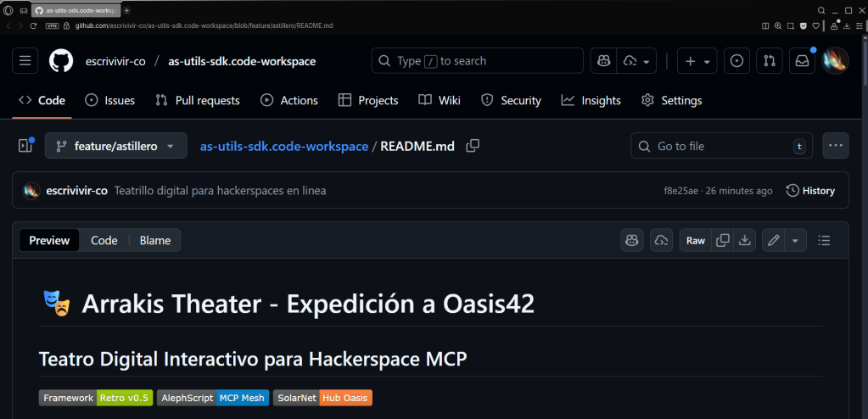868x419 pixels.
Task: Open the notifications inbox
Action: 800,61
